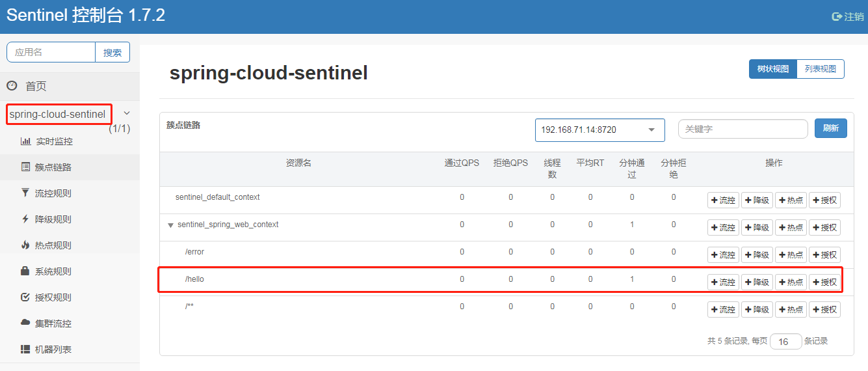The height and width of the screenshot is (371, 868).
Task: Click the dashboard icon beside 首页
Action: [12, 86]
